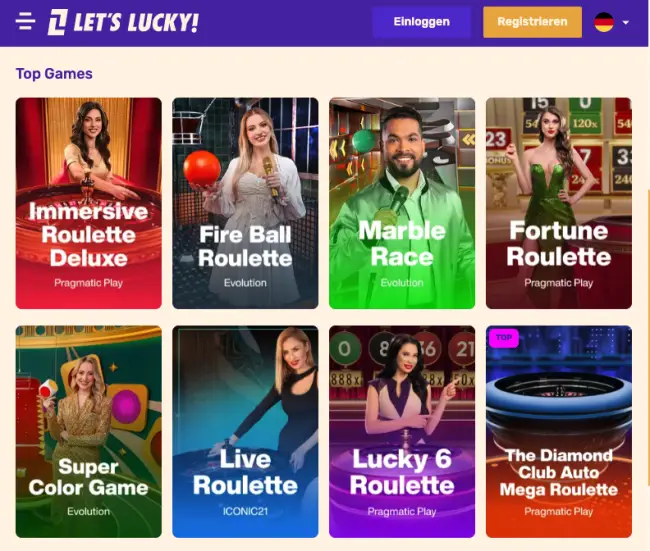Open Lucky 6 Roulette game tile
Screen dimensions: 650x551
[x=402, y=432]
